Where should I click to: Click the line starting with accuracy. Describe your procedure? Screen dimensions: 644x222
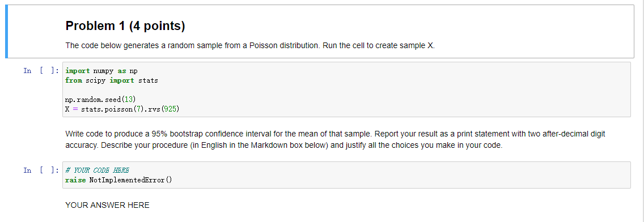pos(284,146)
